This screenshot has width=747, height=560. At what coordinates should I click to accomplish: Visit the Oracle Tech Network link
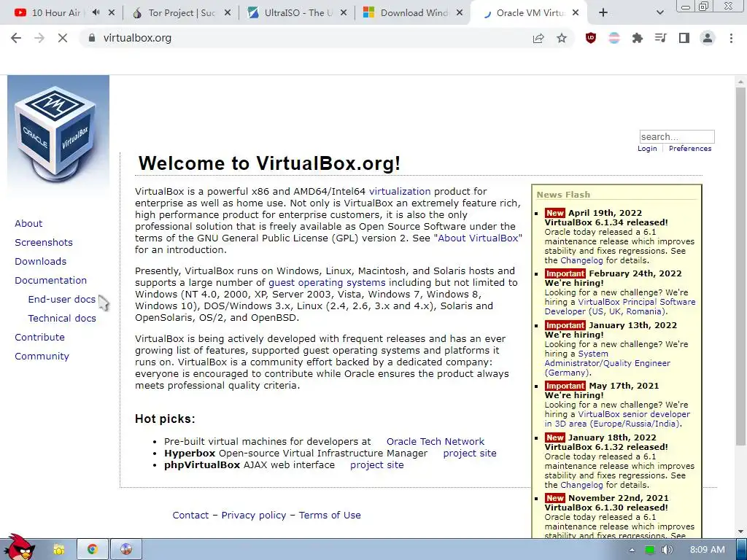pyautogui.click(x=436, y=441)
